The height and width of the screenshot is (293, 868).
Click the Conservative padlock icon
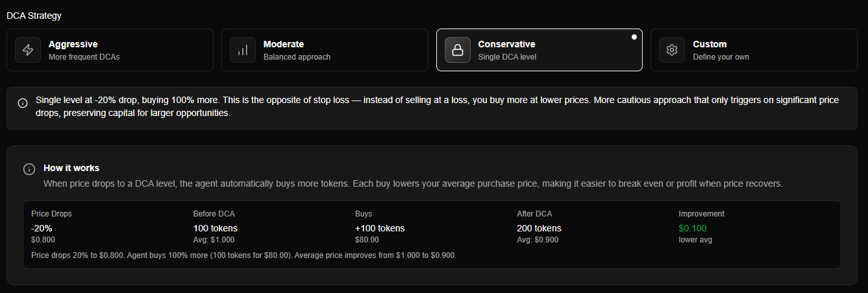[458, 50]
